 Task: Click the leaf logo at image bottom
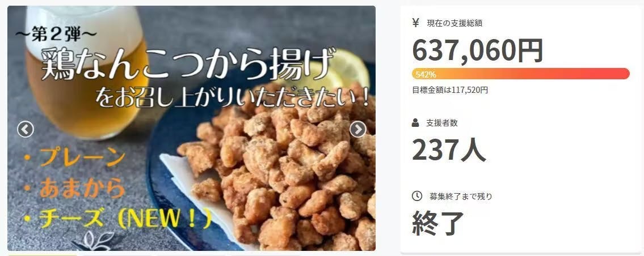[96, 241]
